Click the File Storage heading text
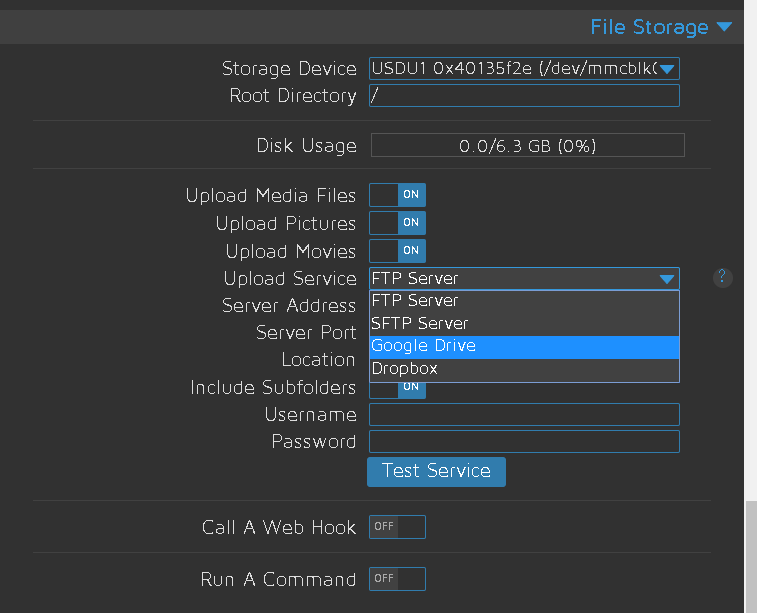Viewport: 757px width, 613px height. [649, 27]
